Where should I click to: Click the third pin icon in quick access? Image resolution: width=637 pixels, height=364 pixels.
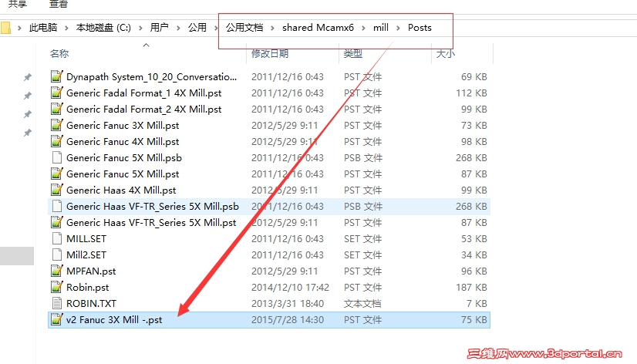(27, 114)
